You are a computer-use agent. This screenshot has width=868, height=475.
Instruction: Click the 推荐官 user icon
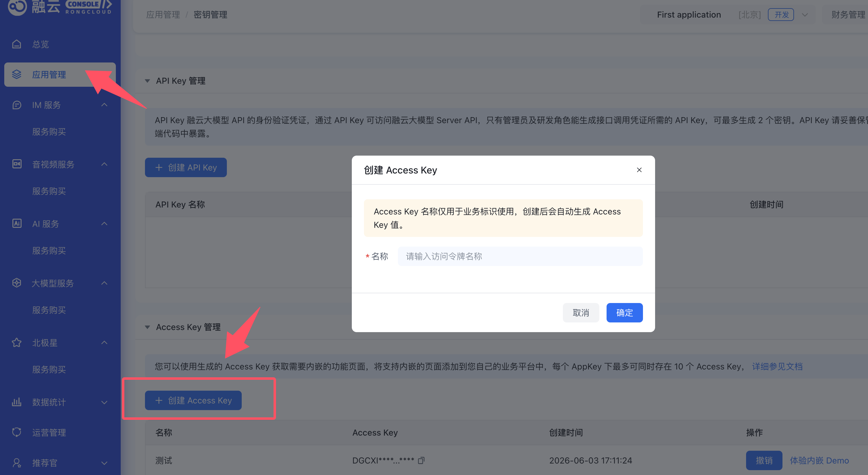[16, 463]
